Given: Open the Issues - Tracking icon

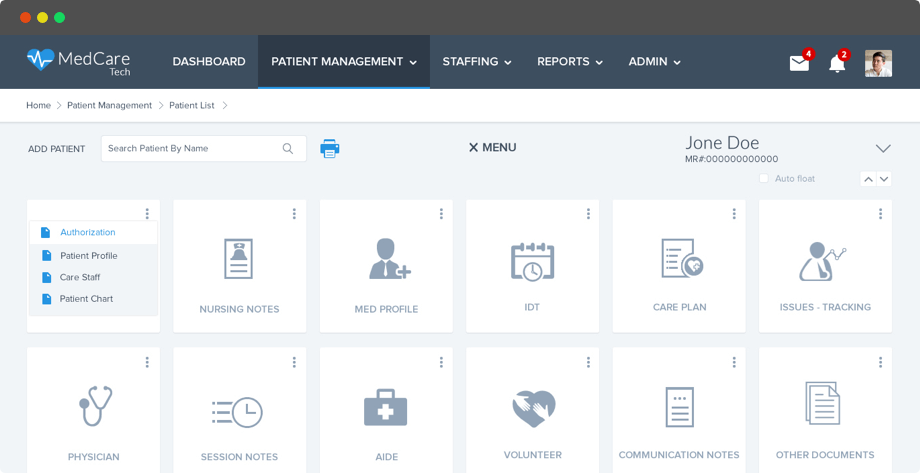Looking at the screenshot, I should pos(823,261).
